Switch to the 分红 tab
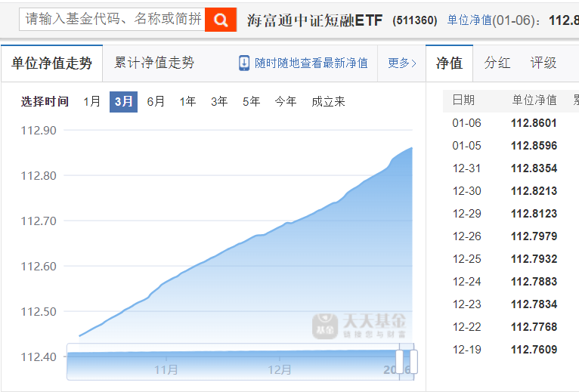Viewport: 579px width, 392px height. pos(497,63)
